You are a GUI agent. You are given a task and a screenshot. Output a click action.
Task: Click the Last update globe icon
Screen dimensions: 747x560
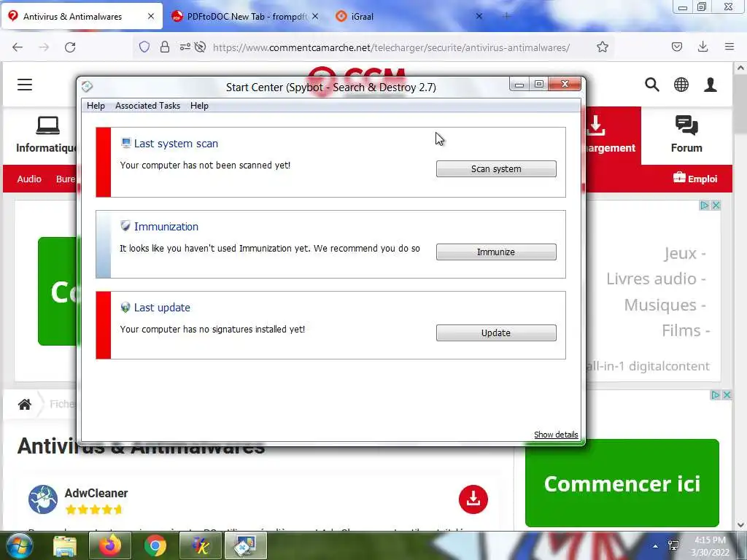pos(125,307)
